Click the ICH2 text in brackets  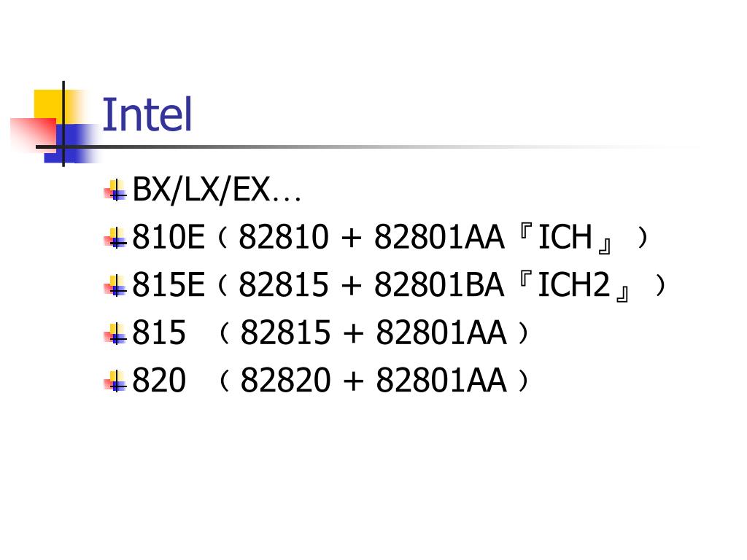pyautogui.click(x=573, y=285)
